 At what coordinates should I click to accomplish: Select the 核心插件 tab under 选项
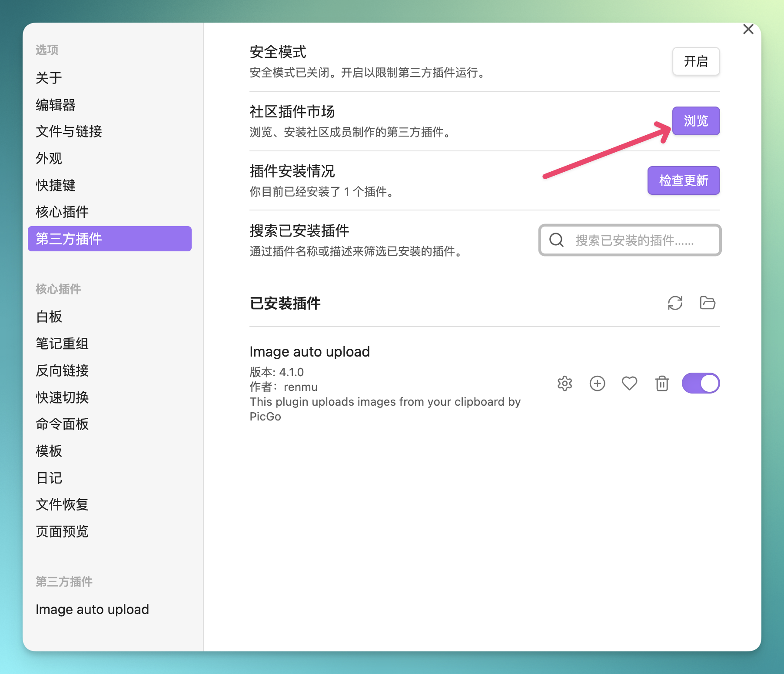tap(110, 212)
